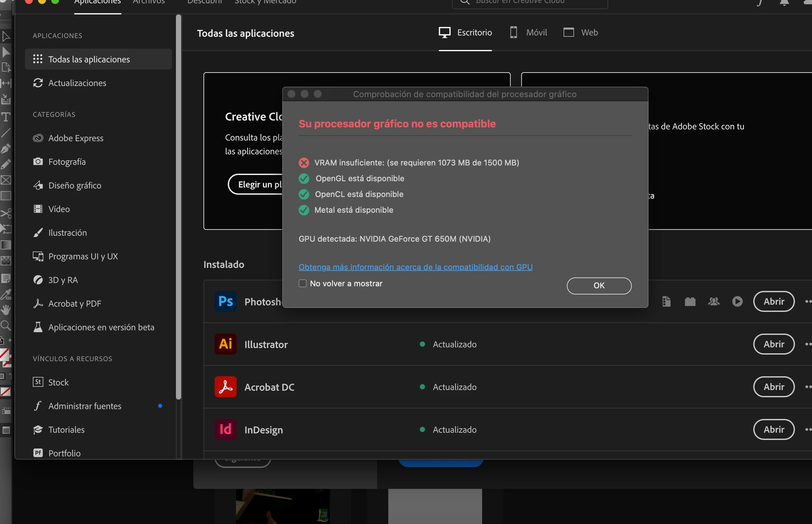Click the fill color swatch in toolbar

tap(4, 355)
